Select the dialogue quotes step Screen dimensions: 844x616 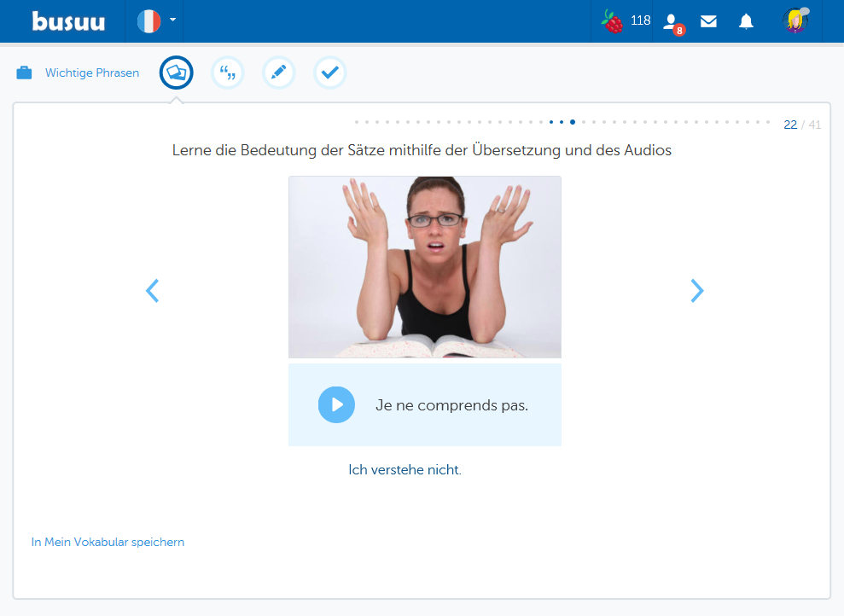228,73
